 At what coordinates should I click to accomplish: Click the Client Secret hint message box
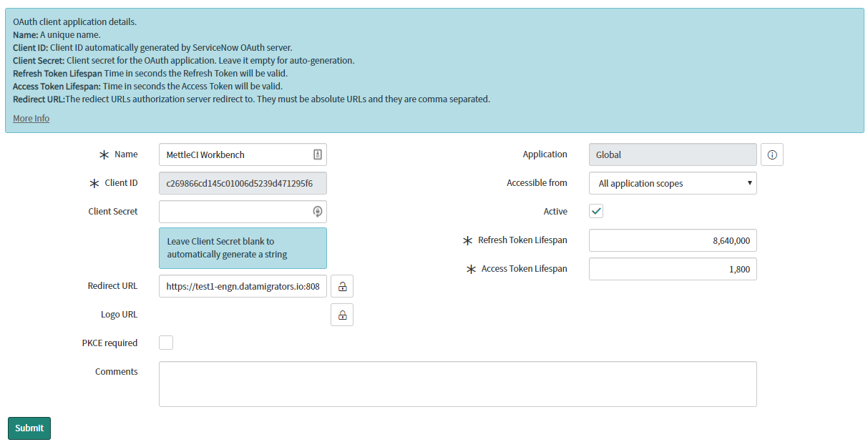pos(242,248)
